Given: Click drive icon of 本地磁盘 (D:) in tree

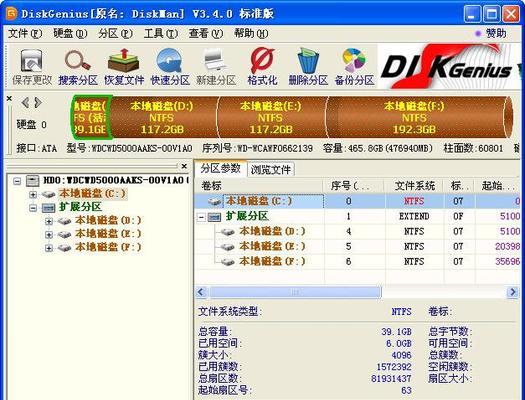Looking at the screenshot, I should (x=64, y=221).
